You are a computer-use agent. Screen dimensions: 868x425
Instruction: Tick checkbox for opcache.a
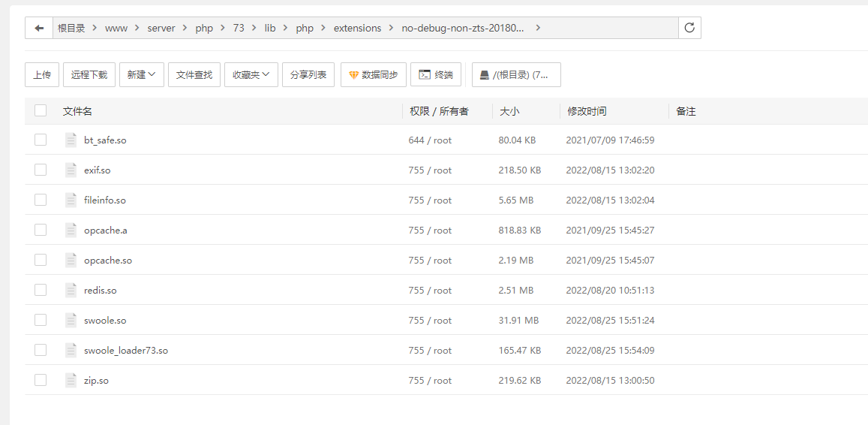[41, 230]
